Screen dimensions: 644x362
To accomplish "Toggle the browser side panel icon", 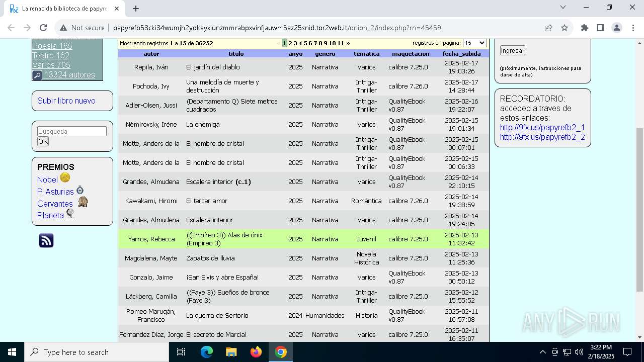I will [601, 28].
